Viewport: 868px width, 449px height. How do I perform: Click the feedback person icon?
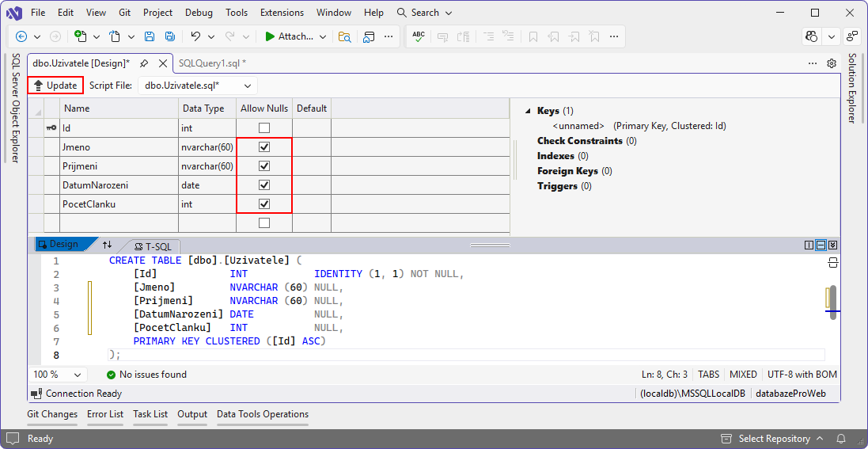(851, 36)
